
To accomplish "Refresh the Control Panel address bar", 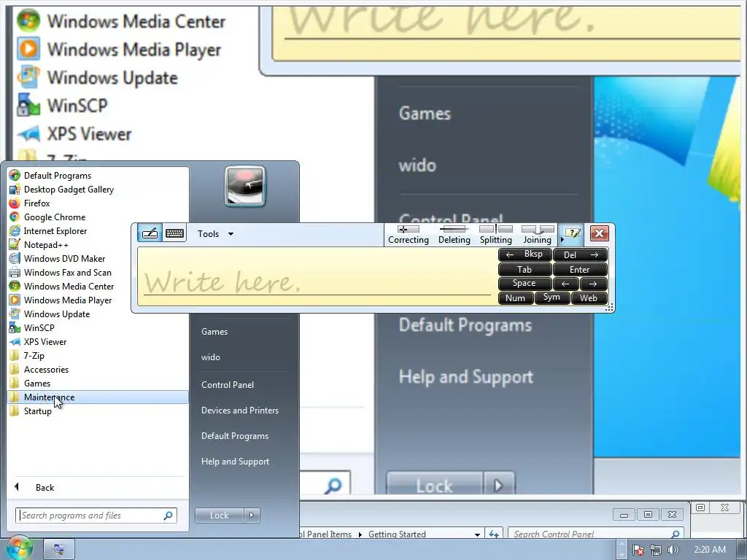I will point(494,534).
